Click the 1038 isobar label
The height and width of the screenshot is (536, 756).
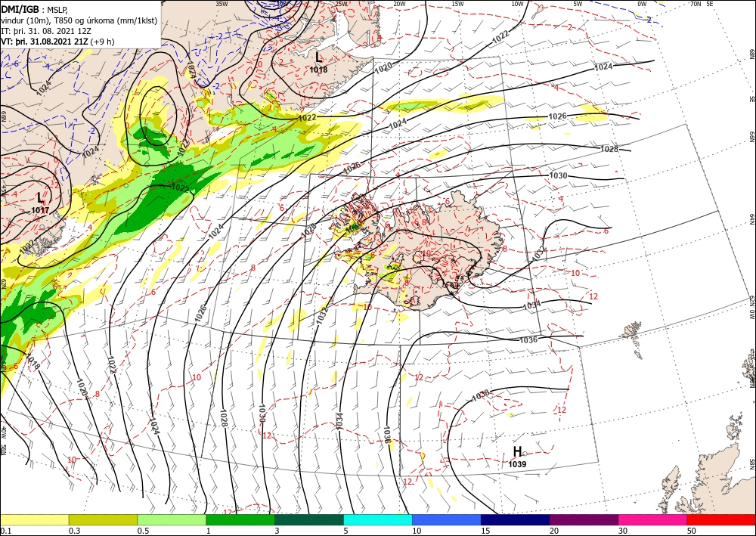(480, 395)
